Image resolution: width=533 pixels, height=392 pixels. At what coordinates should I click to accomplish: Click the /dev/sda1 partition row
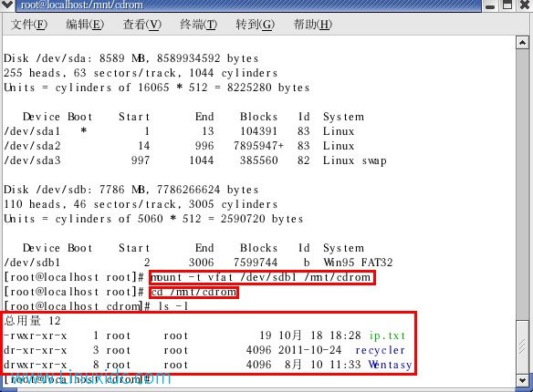tap(179, 131)
